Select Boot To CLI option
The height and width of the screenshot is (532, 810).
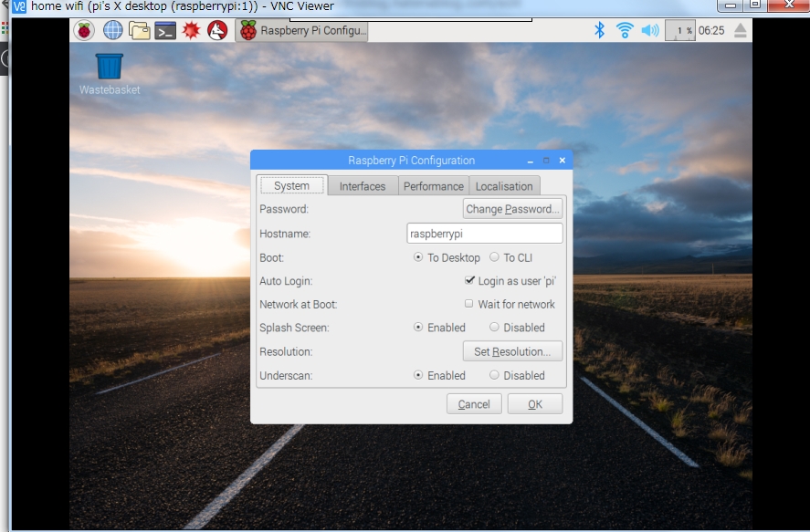point(510,257)
